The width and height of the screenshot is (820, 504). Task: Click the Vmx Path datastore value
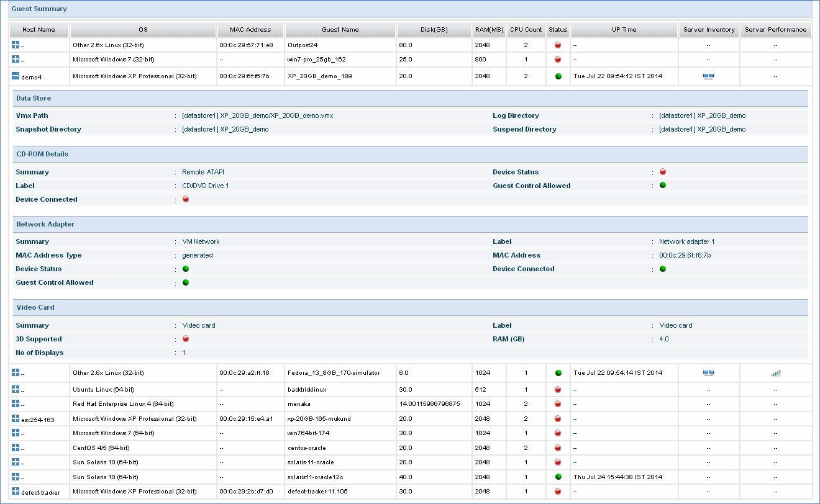[257, 115]
